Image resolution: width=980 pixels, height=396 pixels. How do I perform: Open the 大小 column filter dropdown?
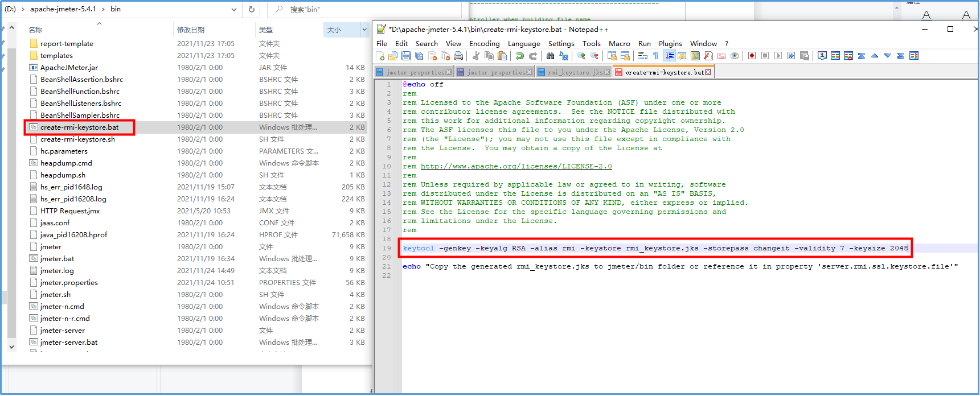364,30
